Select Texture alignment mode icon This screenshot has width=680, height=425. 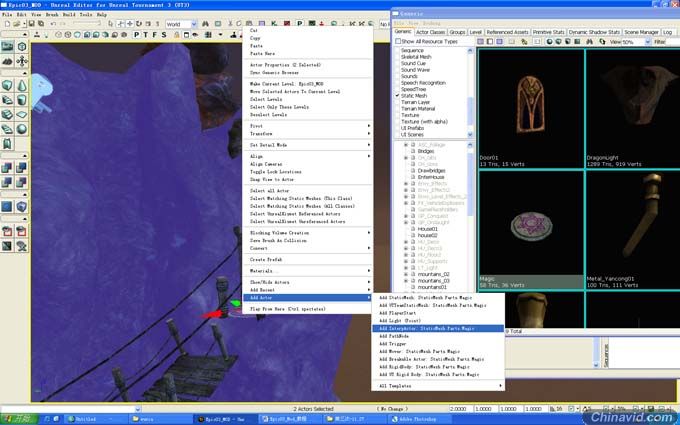pyautogui.click(x=22, y=61)
